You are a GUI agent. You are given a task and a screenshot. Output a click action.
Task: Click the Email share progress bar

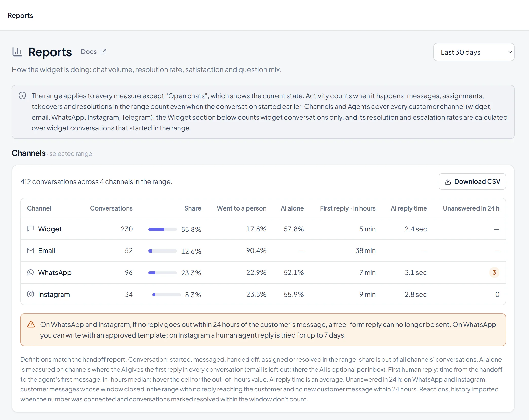163,251
